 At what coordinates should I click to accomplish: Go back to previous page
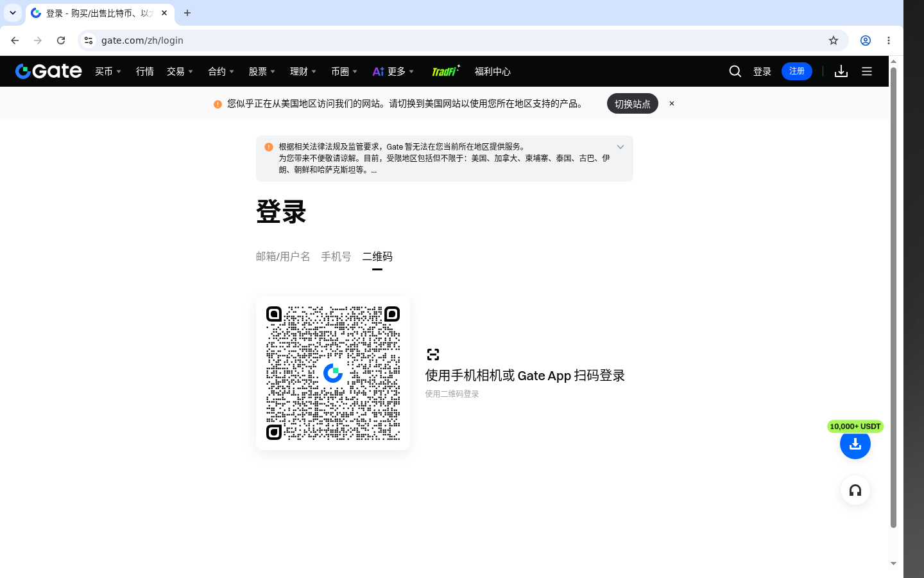[15, 40]
